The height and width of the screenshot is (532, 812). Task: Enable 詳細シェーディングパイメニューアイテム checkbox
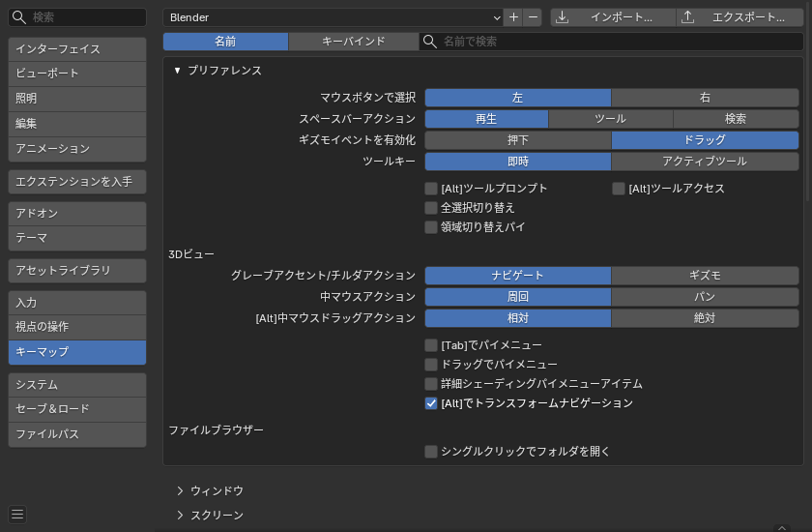pos(431,384)
